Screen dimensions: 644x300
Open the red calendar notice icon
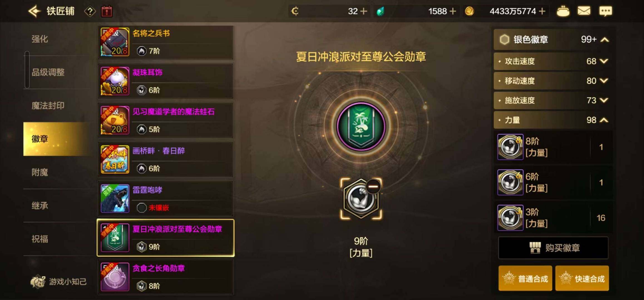click(x=107, y=11)
